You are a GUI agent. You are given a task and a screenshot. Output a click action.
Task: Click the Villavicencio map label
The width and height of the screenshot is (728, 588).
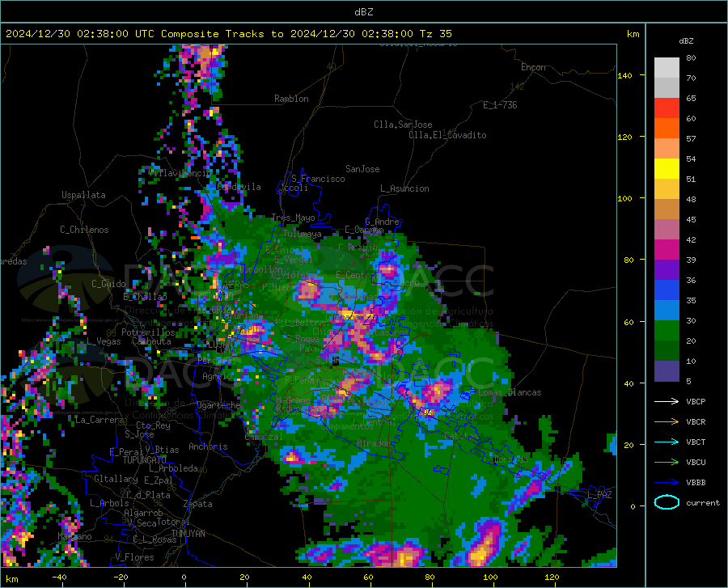coord(179,173)
